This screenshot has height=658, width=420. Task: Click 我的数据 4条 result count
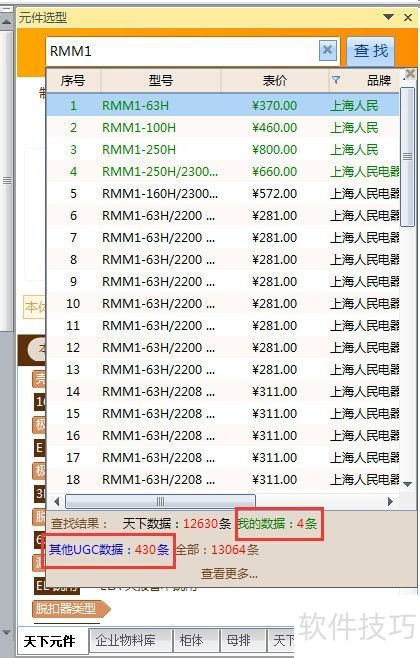click(x=277, y=524)
